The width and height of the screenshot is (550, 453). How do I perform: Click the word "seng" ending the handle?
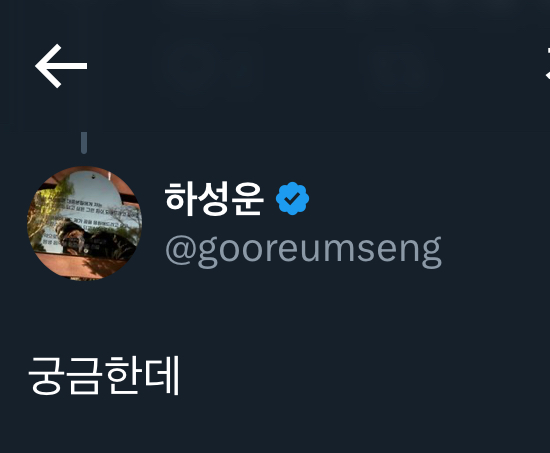(396, 252)
